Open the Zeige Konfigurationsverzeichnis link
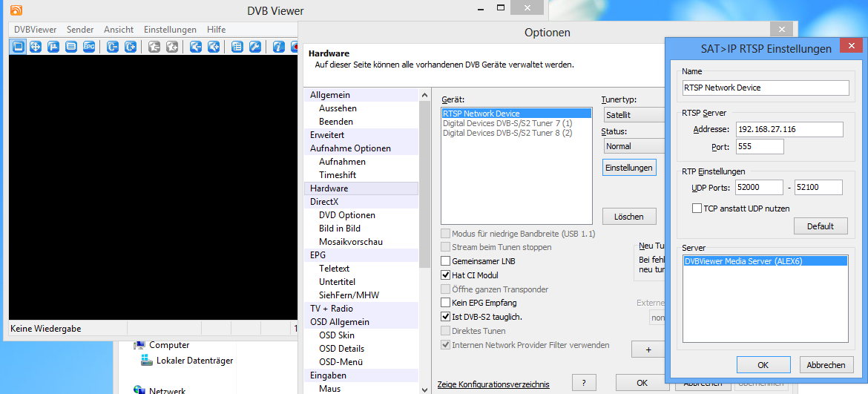The height and width of the screenshot is (394, 868). [493, 384]
